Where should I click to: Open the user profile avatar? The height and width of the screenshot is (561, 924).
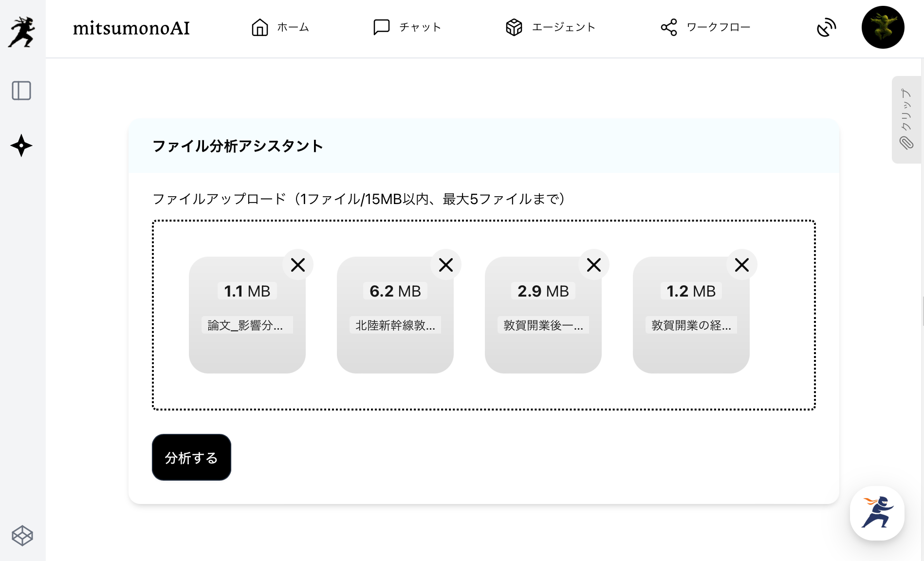[x=883, y=27]
